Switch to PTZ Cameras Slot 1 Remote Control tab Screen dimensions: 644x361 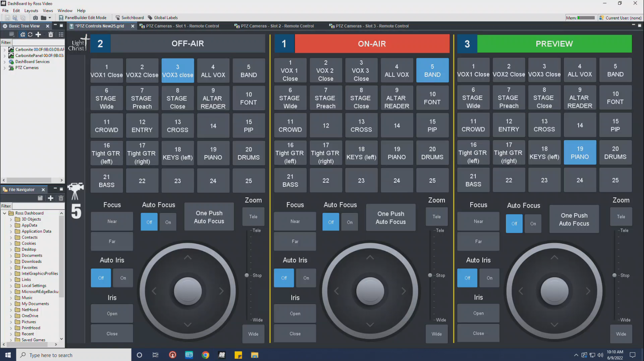click(x=179, y=26)
